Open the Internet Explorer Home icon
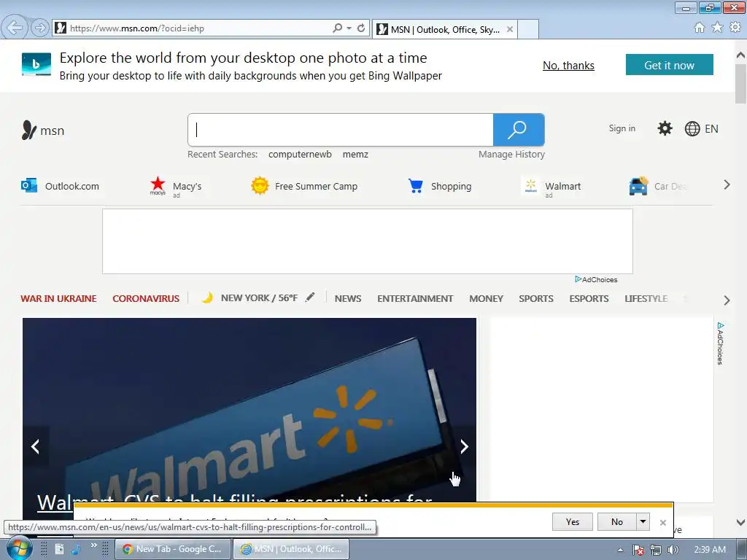This screenshot has width=747, height=560. tap(700, 28)
